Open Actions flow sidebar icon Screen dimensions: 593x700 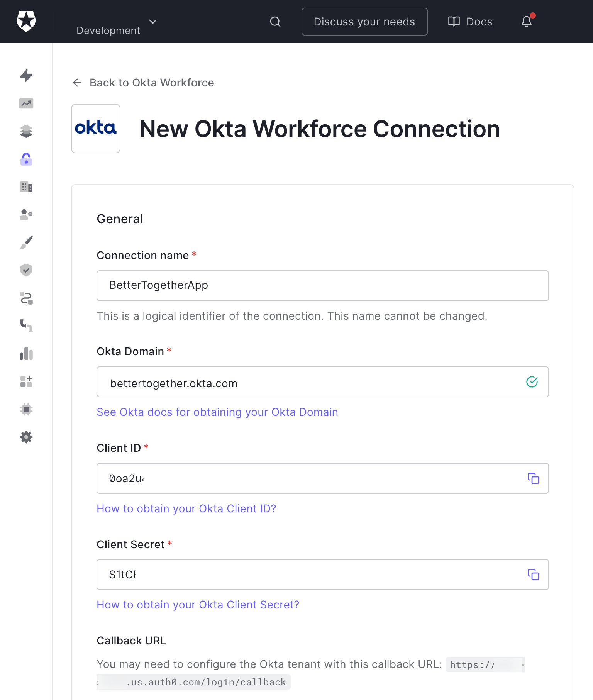(26, 298)
